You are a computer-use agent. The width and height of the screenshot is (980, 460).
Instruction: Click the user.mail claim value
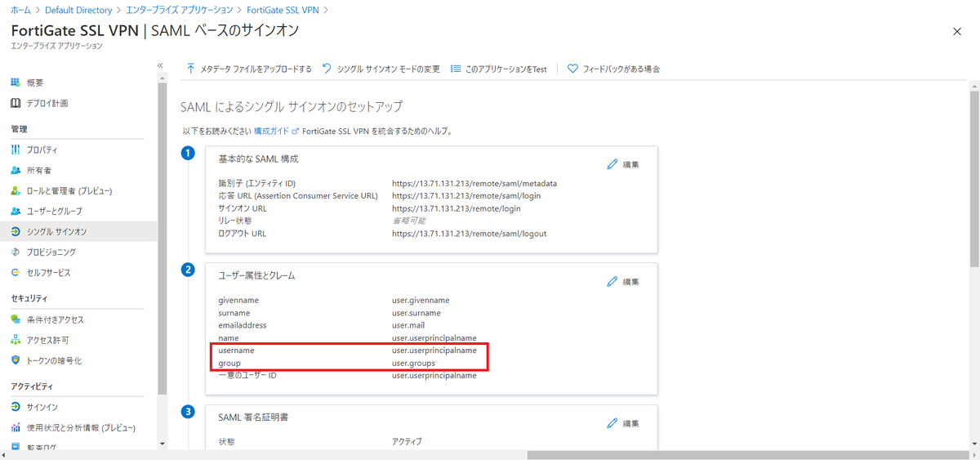point(410,325)
